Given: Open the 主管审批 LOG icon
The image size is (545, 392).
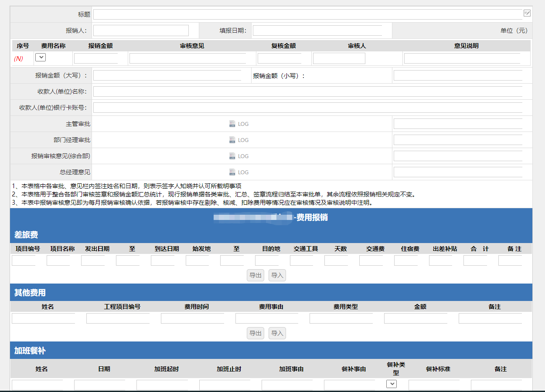Looking at the screenshot, I should click(x=232, y=124).
